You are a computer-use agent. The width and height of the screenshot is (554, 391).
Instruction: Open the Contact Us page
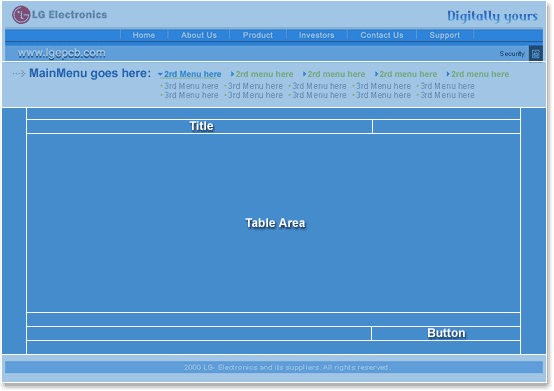pos(382,35)
